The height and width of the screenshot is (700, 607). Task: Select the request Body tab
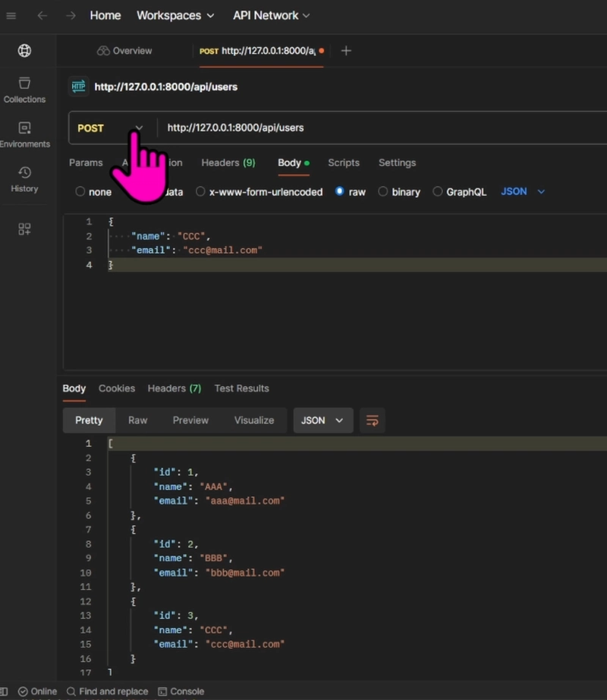click(294, 163)
